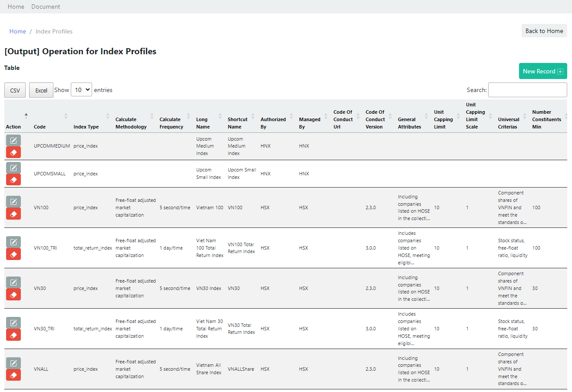This screenshot has width=572, height=392.
Task: Delete the VN100 row
Action: [x=13, y=214]
